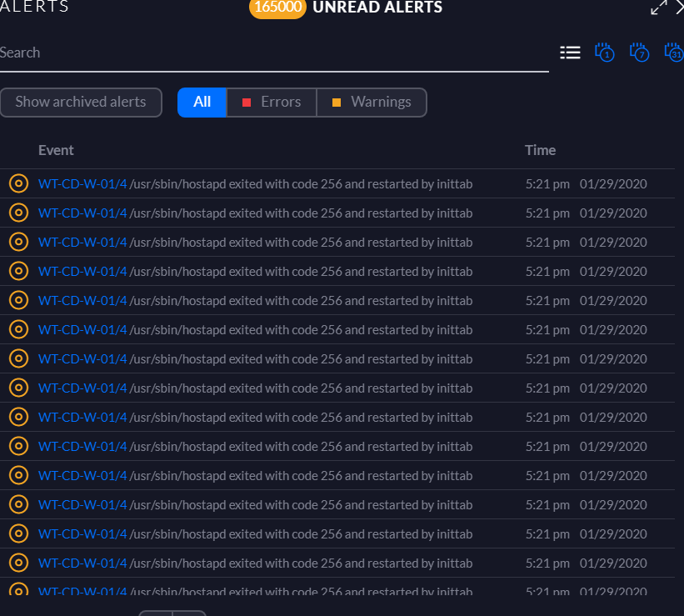Sort by the Event column header
Screen dimensions: 684x616
[56, 150]
